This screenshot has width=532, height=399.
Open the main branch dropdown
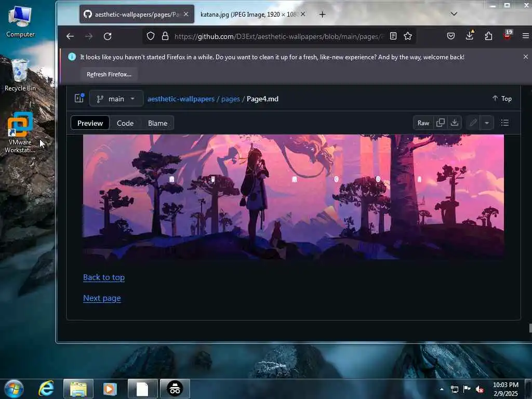(116, 99)
